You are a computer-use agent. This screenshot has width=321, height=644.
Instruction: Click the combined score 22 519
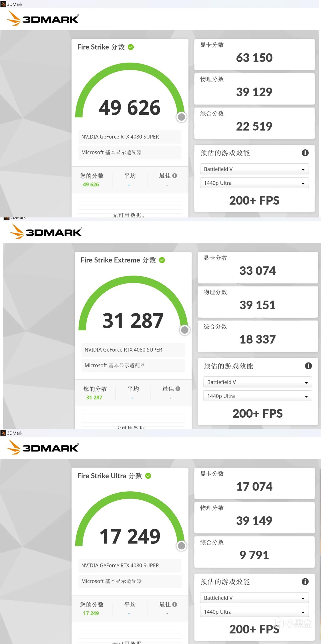(x=254, y=127)
